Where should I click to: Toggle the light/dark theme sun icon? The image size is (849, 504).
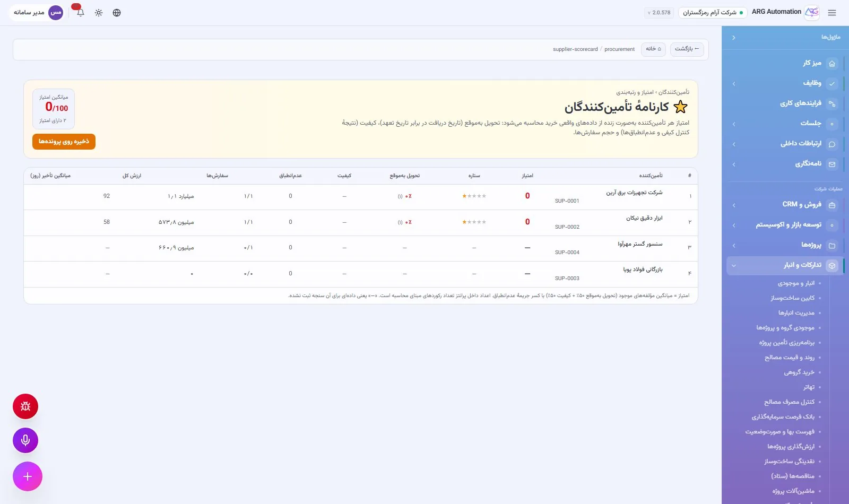(99, 13)
